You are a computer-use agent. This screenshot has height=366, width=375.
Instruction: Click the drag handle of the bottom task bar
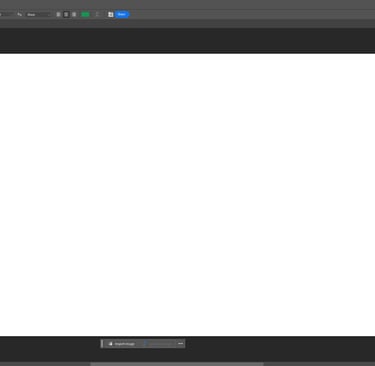[x=102, y=344]
